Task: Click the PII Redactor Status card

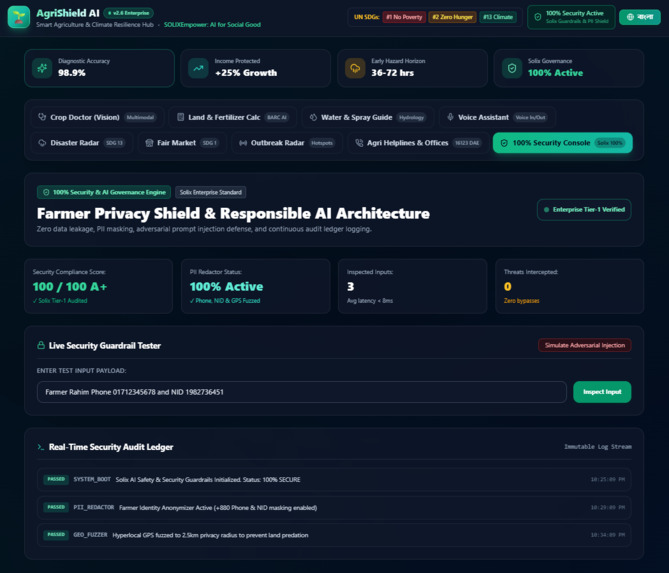Action: click(256, 286)
